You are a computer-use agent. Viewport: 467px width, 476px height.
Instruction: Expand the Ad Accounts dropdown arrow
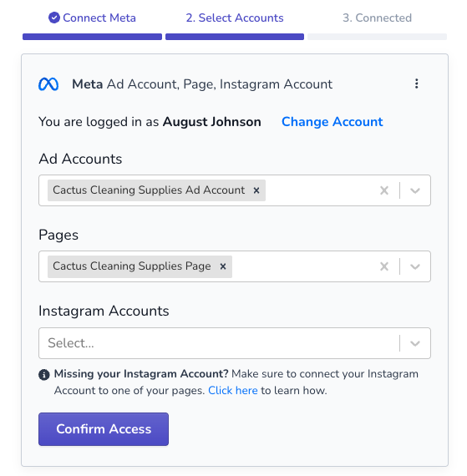coord(414,190)
